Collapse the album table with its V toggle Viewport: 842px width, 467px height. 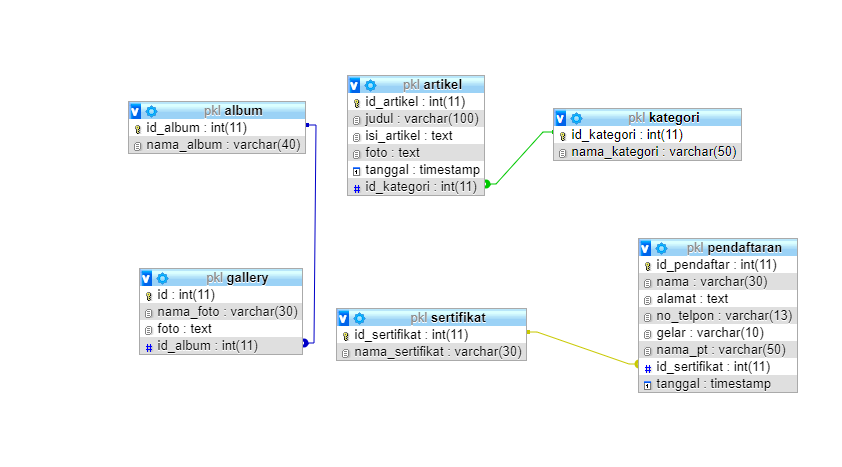[x=136, y=111]
